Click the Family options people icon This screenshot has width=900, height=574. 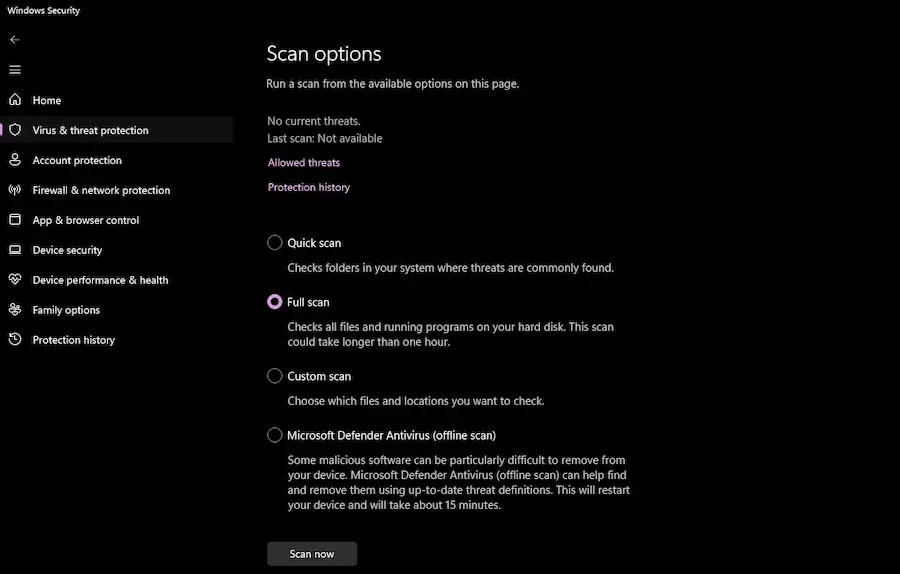(x=15, y=310)
